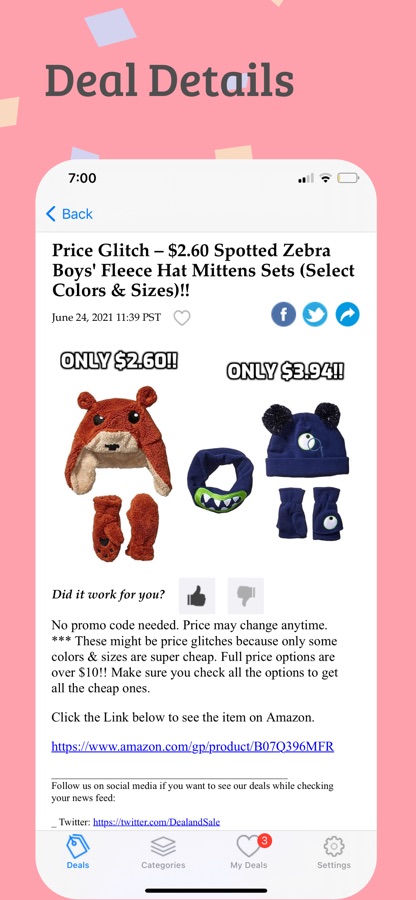Tap the blue share arrow icon
This screenshot has height=900, width=416.
[347, 315]
